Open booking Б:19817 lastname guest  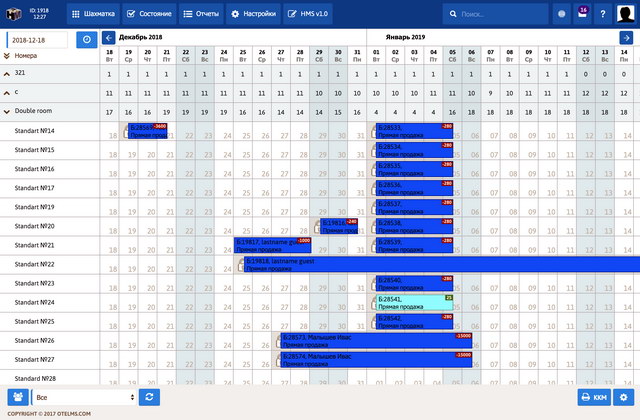272,245
